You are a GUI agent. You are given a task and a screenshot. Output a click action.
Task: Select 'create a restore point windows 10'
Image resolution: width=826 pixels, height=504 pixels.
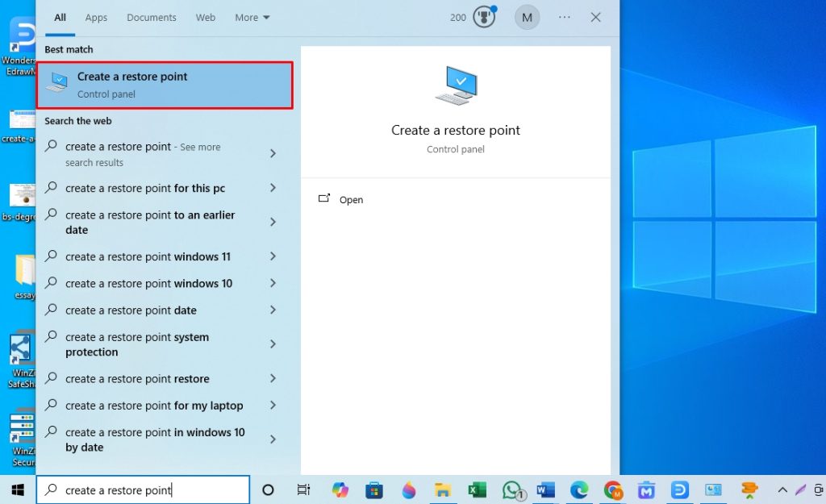click(x=148, y=283)
